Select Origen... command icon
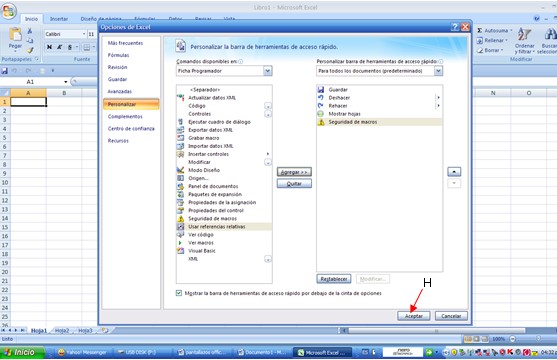Screen dimensions: 557x360 180,178
